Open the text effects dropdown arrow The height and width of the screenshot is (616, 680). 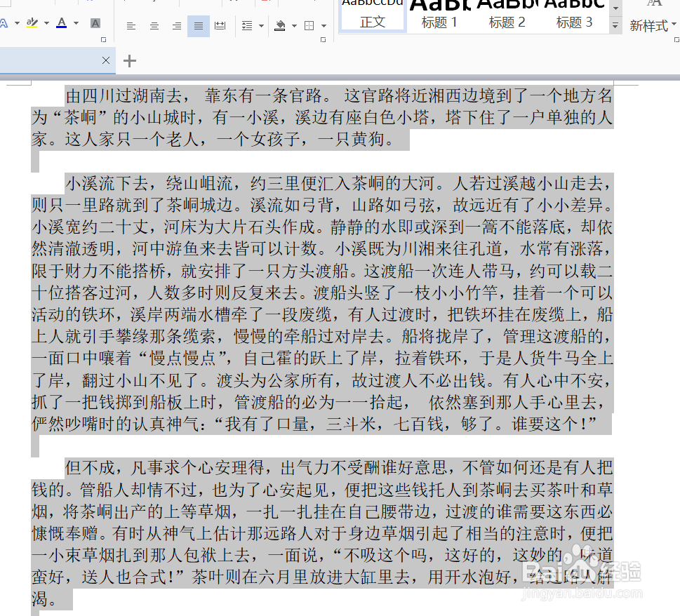point(17,23)
